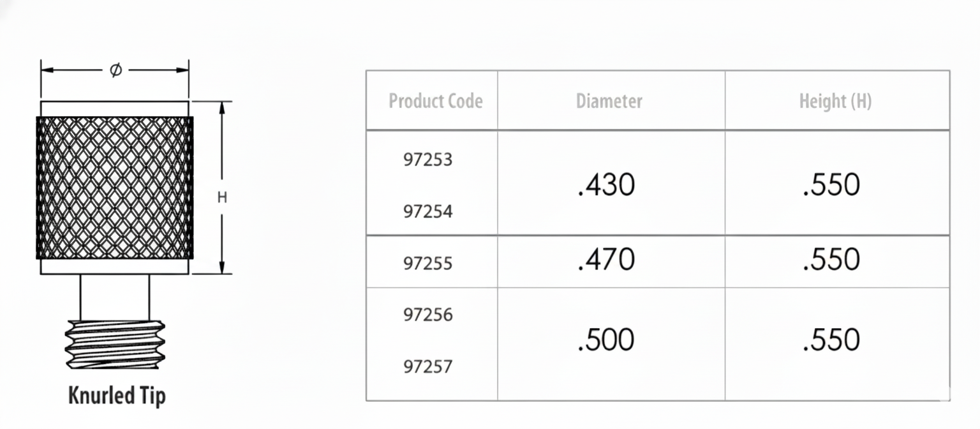Click the threaded screw end of the tip
The height and width of the screenshot is (429, 980).
tap(115, 346)
